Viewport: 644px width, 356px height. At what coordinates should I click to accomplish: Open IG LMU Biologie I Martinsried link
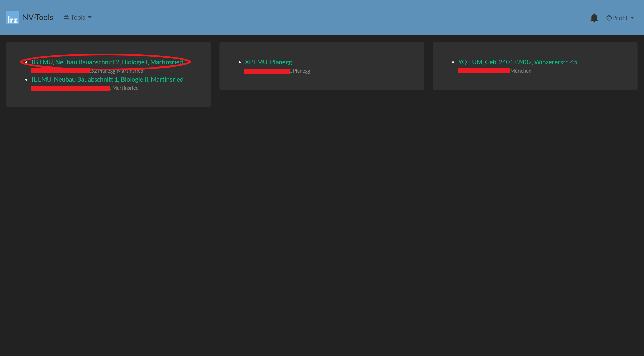[x=107, y=62]
